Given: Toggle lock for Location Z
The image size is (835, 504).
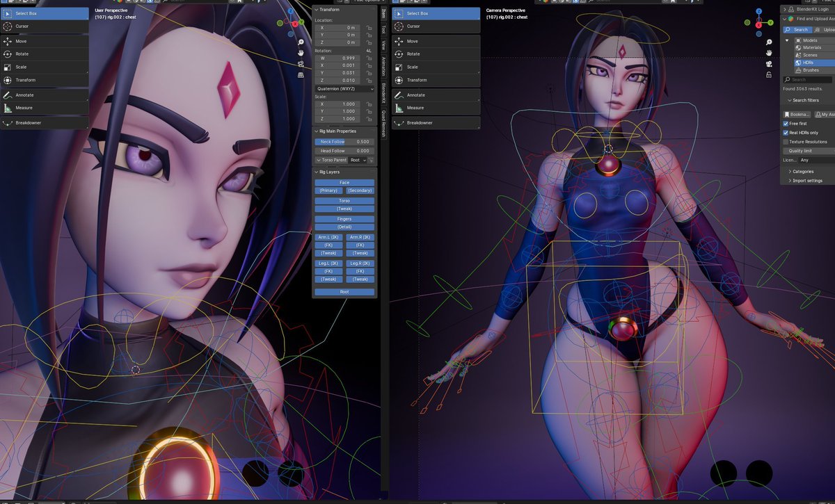Looking at the screenshot, I should (369, 42).
